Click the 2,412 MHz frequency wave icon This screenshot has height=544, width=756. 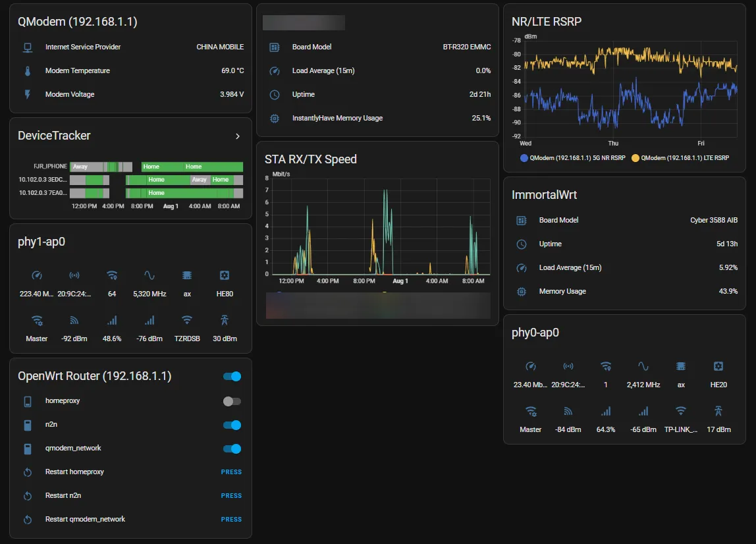tap(643, 367)
